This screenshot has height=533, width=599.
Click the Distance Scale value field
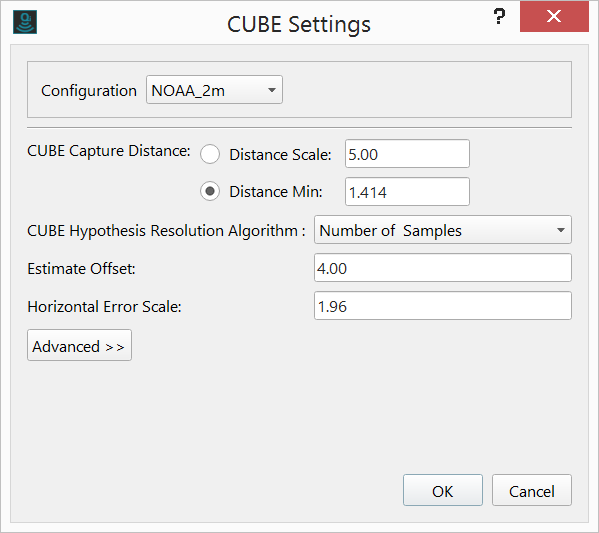click(x=407, y=154)
